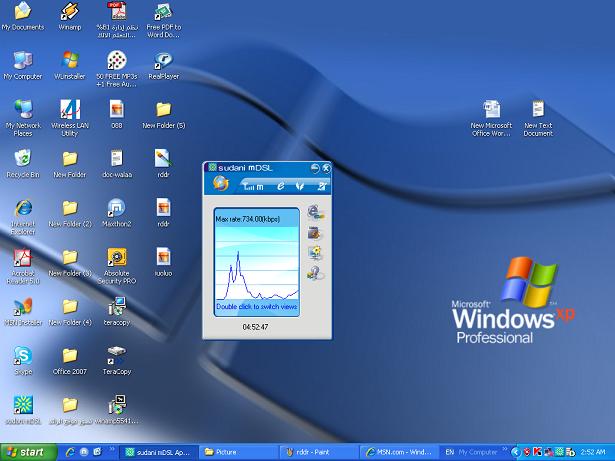615x461 pixels.
Task: Open the Picture folder taskbar button
Action: point(240,452)
